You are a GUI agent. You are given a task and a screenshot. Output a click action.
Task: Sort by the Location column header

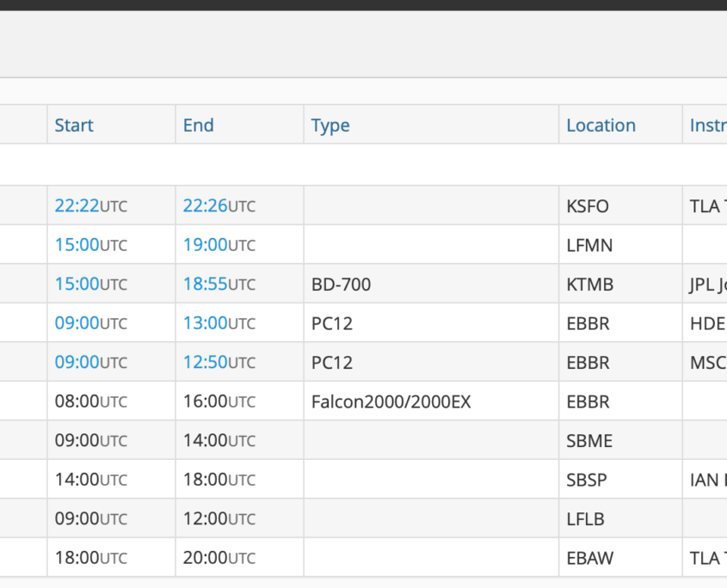coord(601,126)
